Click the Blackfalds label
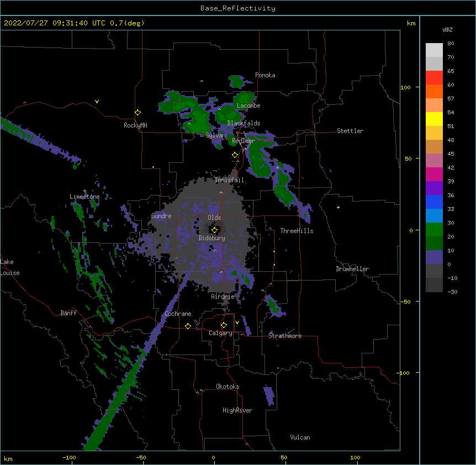The width and height of the screenshot is (476, 465). [244, 123]
